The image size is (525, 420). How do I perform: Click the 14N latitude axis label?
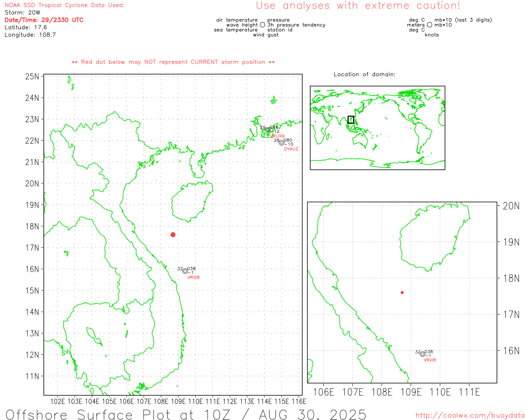tap(32, 312)
